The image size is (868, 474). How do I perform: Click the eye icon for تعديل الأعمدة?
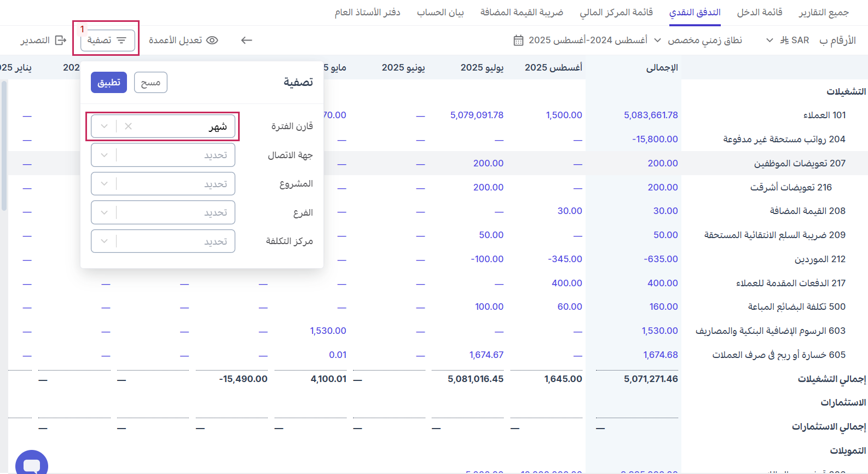click(x=212, y=41)
